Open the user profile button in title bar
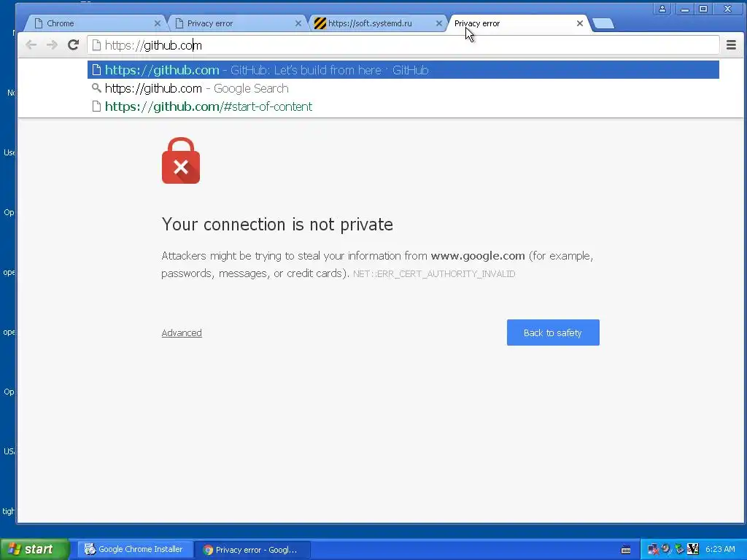747x560 pixels. coord(662,9)
